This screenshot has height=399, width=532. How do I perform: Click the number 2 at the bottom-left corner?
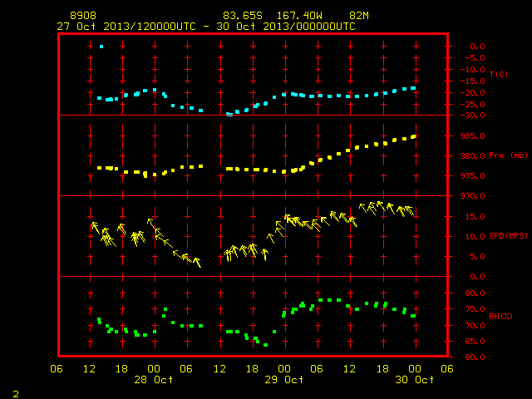(16, 394)
